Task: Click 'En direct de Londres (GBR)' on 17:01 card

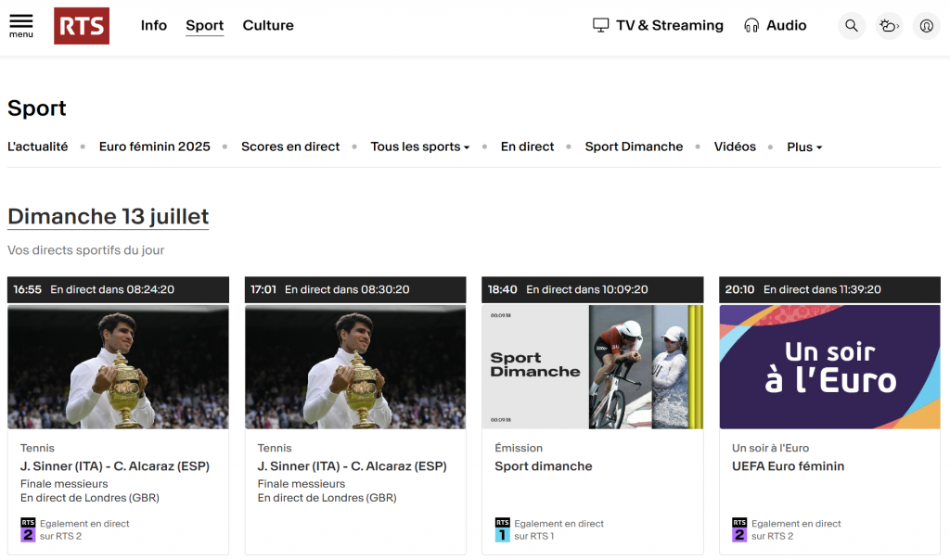Action: click(x=327, y=498)
